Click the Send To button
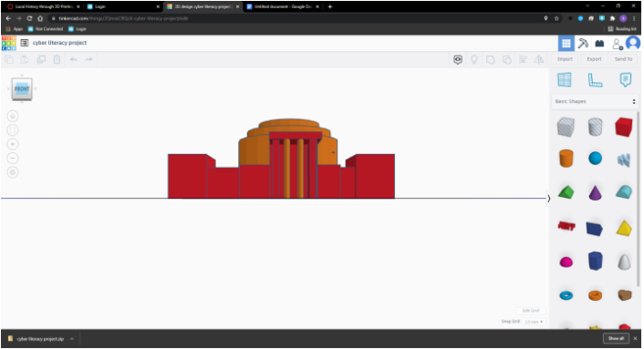The width and height of the screenshot is (644, 349). click(624, 59)
